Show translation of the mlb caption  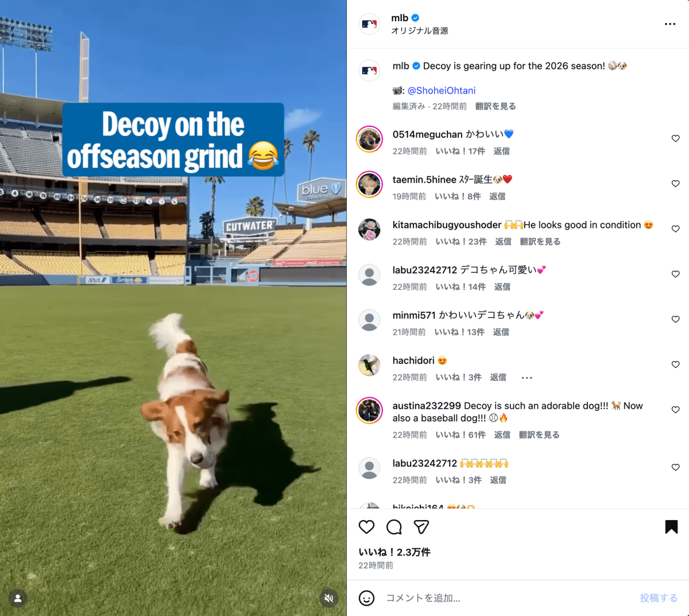pyautogui.click(x=496, y=106)
